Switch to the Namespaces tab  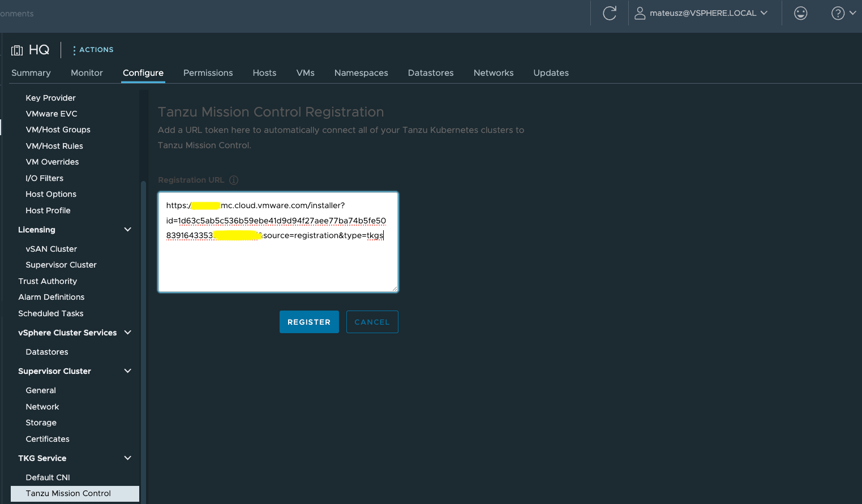[361, 73]
